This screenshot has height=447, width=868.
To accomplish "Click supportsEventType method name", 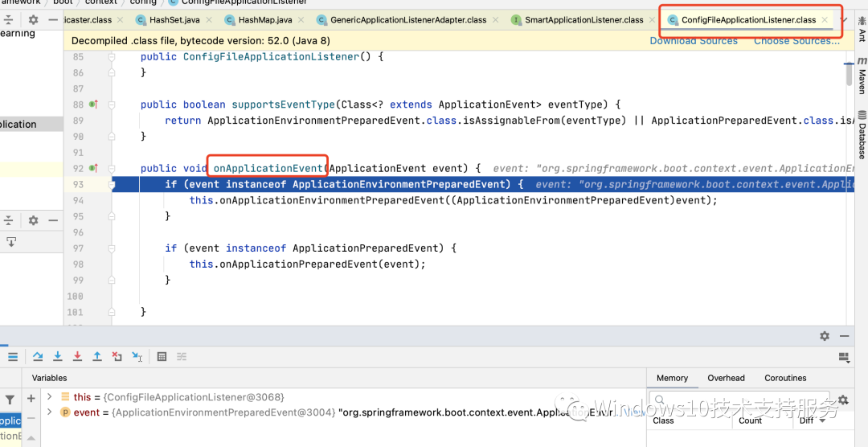I will 284,105.
